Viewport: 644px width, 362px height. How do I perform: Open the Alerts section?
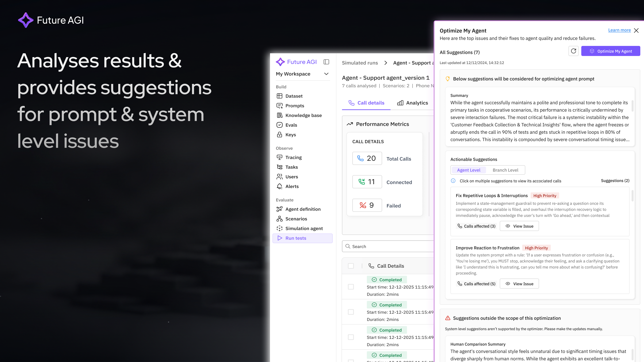[x=292, y=186]
